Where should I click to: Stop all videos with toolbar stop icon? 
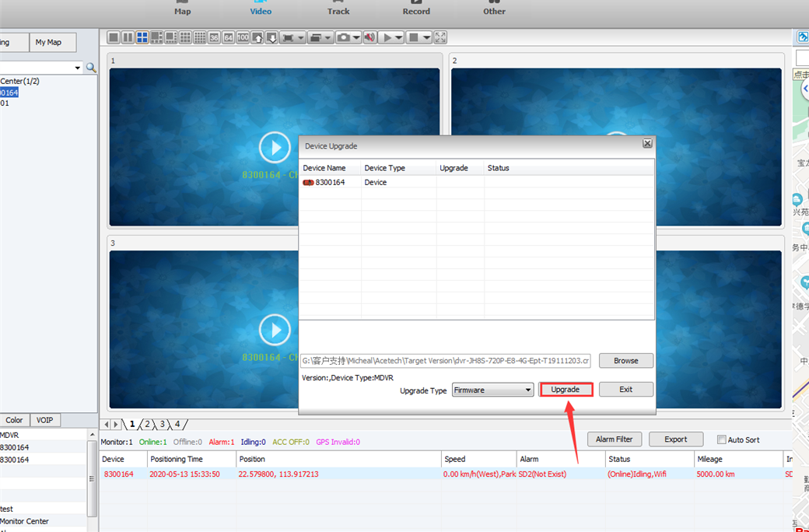(x=414, y=37)
